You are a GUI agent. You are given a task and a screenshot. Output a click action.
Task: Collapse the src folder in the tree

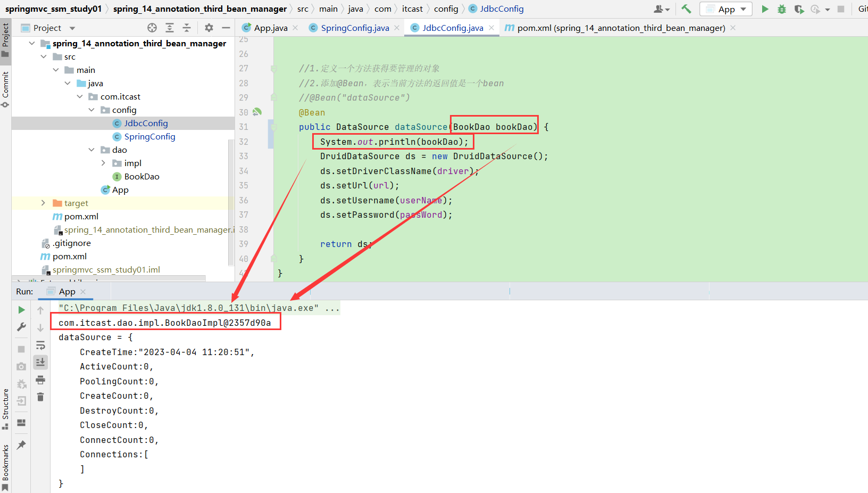pos(44,56)
